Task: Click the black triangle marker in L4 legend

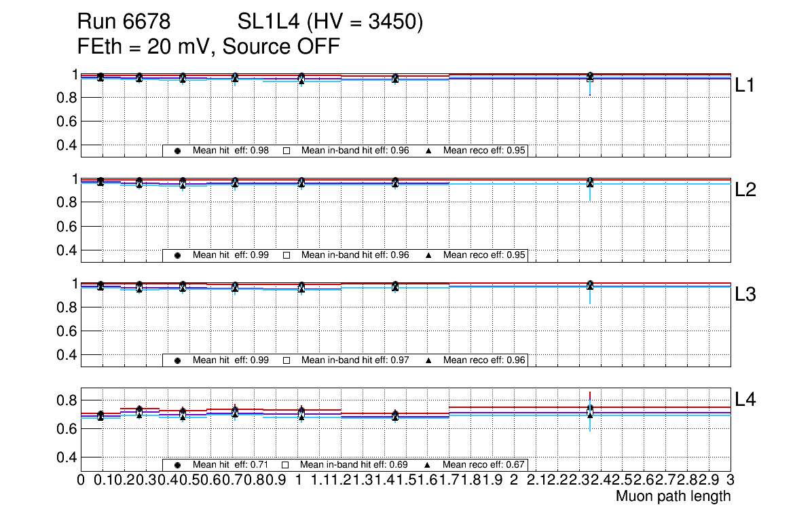Action: click(428, 465)
